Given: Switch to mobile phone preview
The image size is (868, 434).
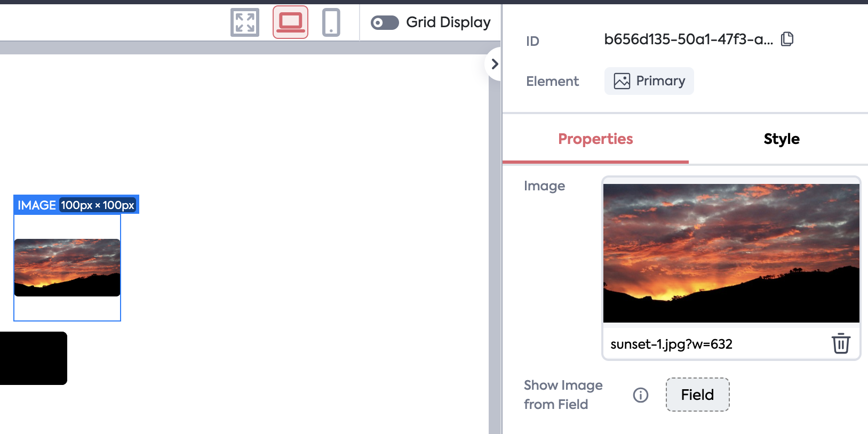Looking at the screenshot, I should (x=331, y=22).
